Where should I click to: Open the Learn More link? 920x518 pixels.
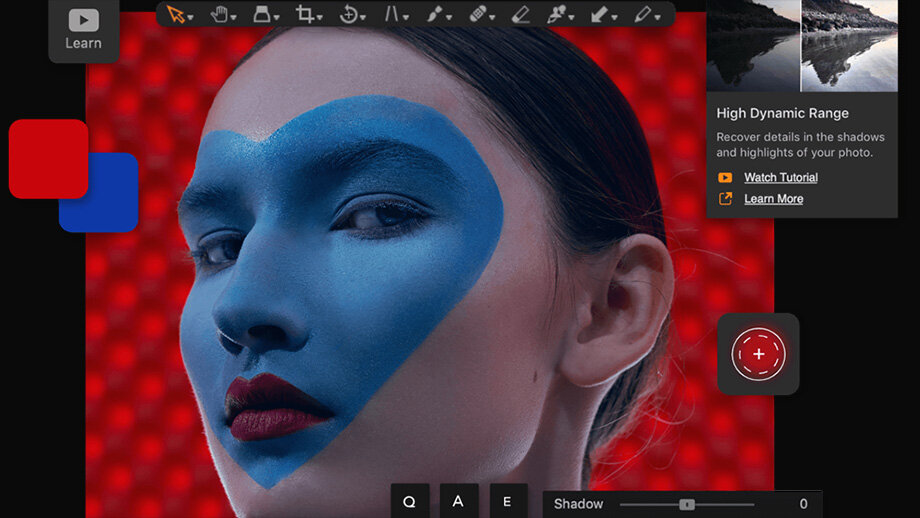tap(773, 199)
